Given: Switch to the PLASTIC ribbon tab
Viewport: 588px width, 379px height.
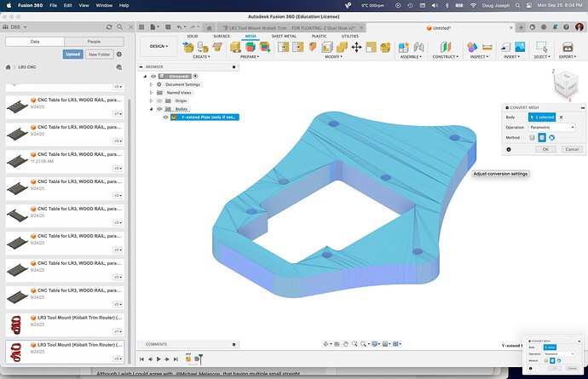Looking at the screenshot, I should point(319,36).
